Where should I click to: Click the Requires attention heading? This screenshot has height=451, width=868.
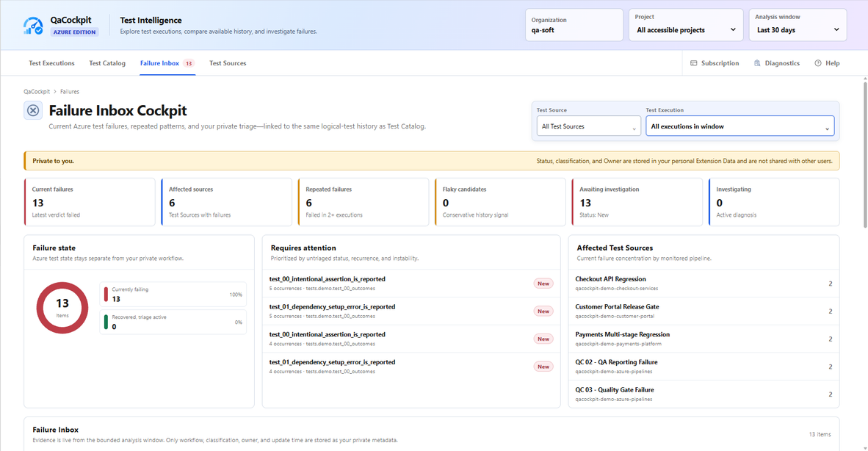303,248
